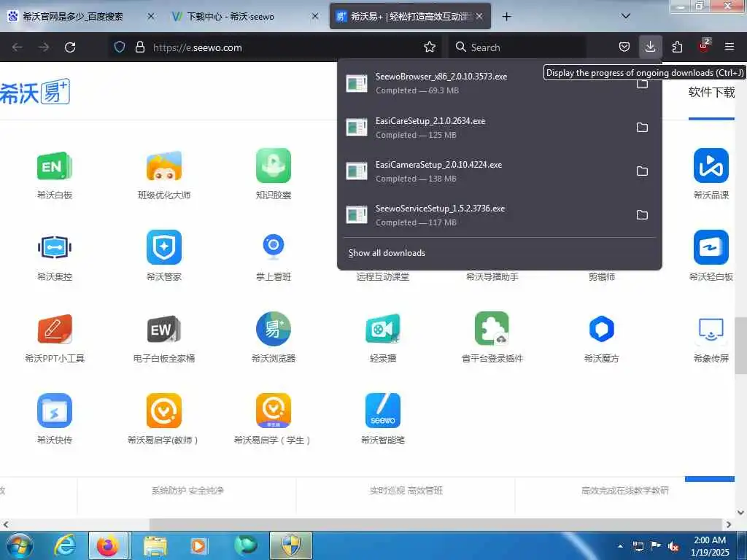Open the Windows Start menu
The height and width of the screenshot is (560, 747).
19,545
